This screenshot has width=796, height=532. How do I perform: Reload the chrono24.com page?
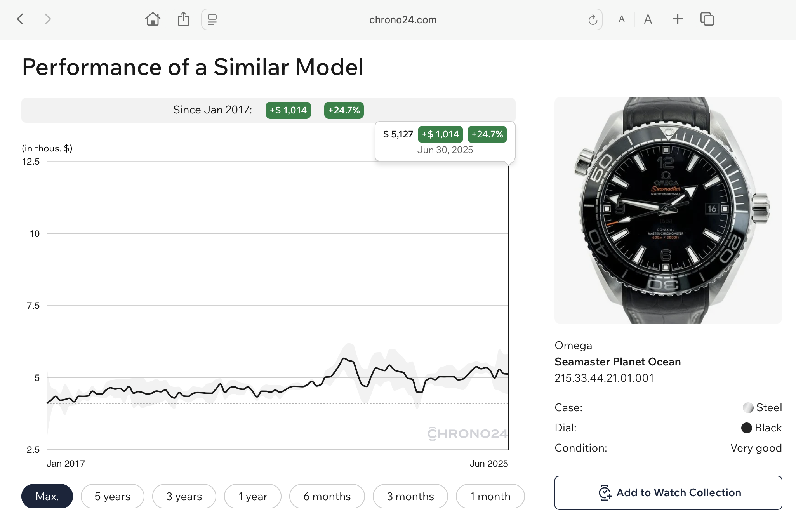click(593, 19)
